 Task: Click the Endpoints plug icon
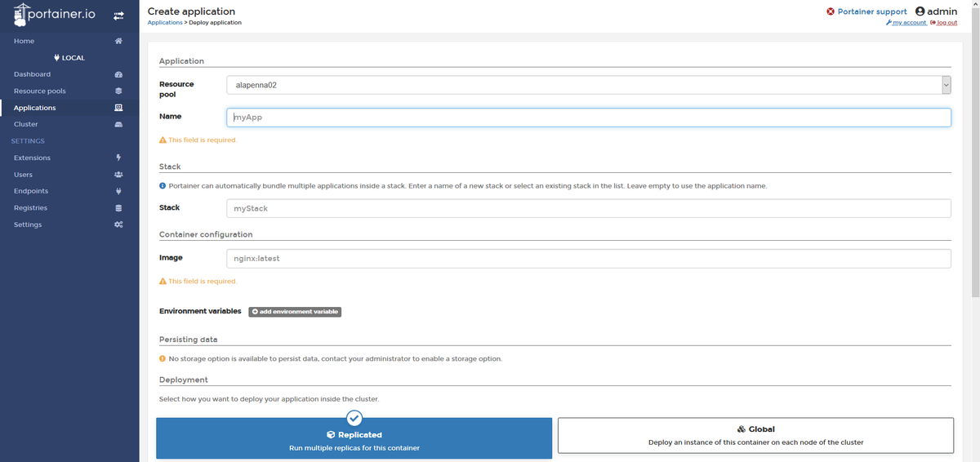click(118, 191)
